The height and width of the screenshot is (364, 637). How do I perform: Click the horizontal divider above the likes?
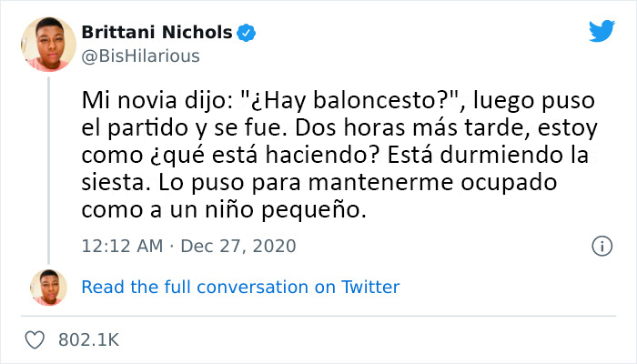pyautogui.click(x=318, y=316)
